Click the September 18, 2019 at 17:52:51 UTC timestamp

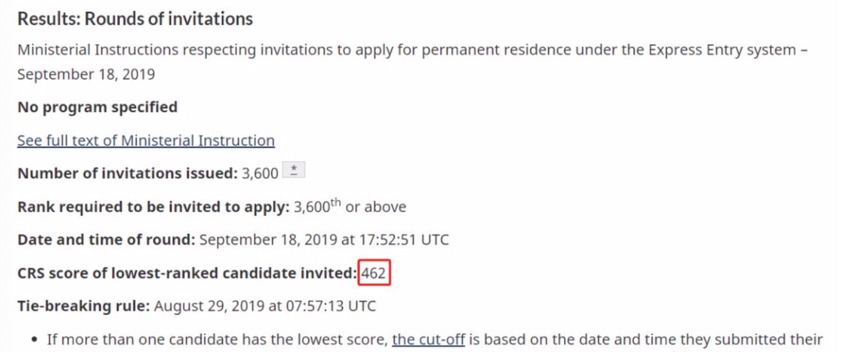tap(324, 239)
